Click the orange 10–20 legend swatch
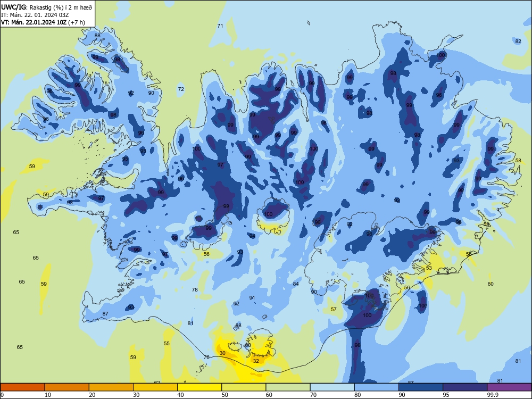The height and width of the screenshot is (399, 532). [67, 387]
